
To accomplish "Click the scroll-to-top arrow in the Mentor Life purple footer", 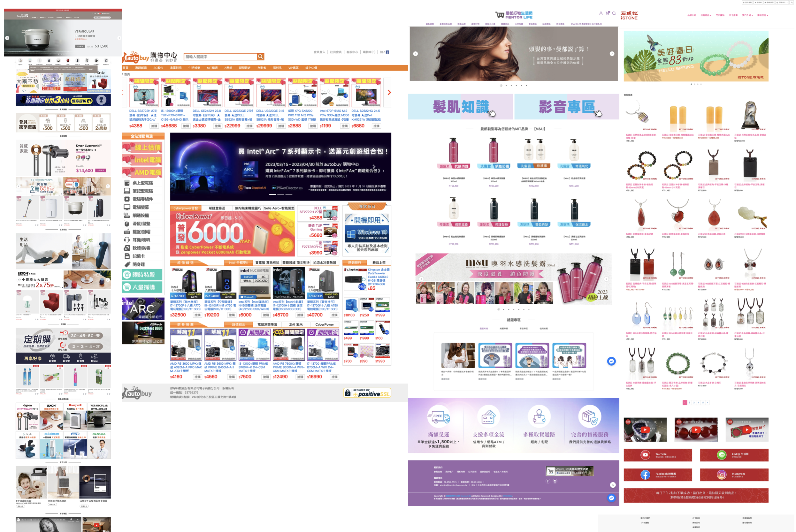I will (614, 485).
